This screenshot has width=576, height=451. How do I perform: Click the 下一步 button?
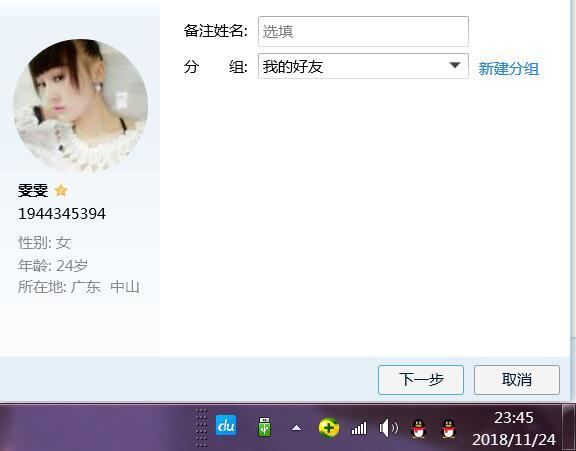click(x=421, y=380)
